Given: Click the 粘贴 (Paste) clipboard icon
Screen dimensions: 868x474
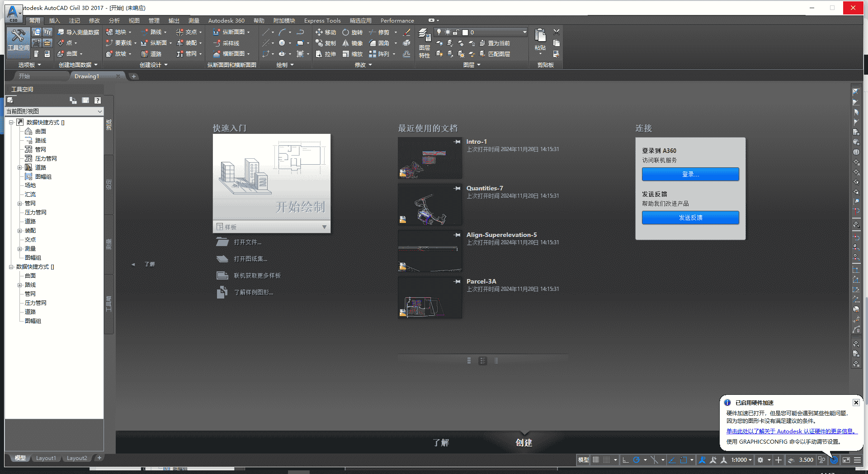Looking at the screenshot, I should tap(540, 38).
